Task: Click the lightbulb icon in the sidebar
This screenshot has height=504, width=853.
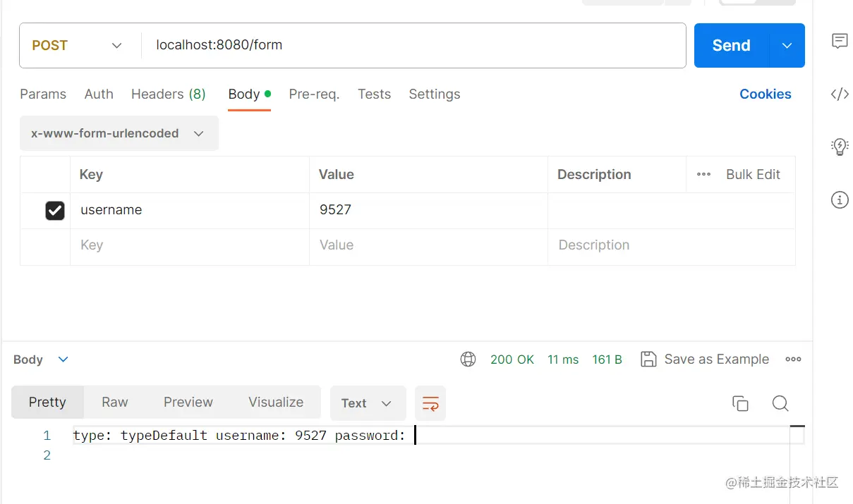Action: (x=839, y=147)
